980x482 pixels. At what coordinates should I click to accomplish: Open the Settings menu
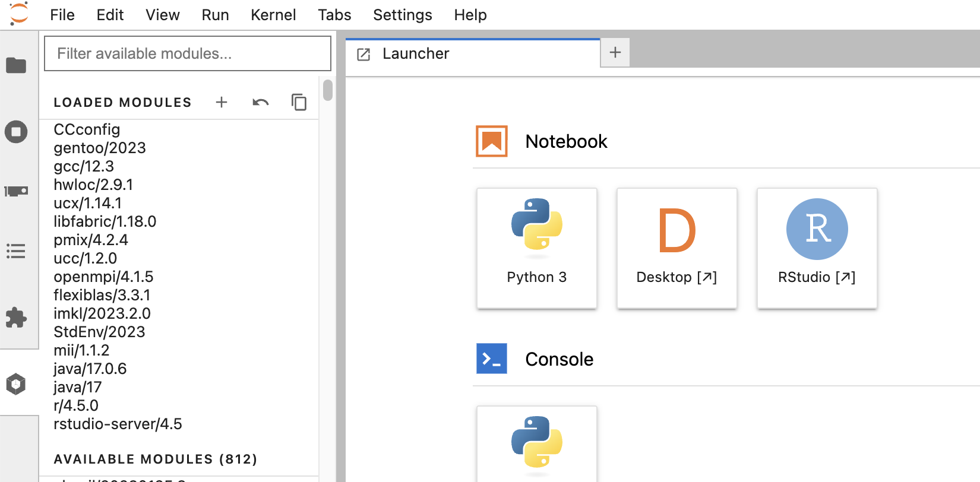pyautogui.click(x=403, y=15)
